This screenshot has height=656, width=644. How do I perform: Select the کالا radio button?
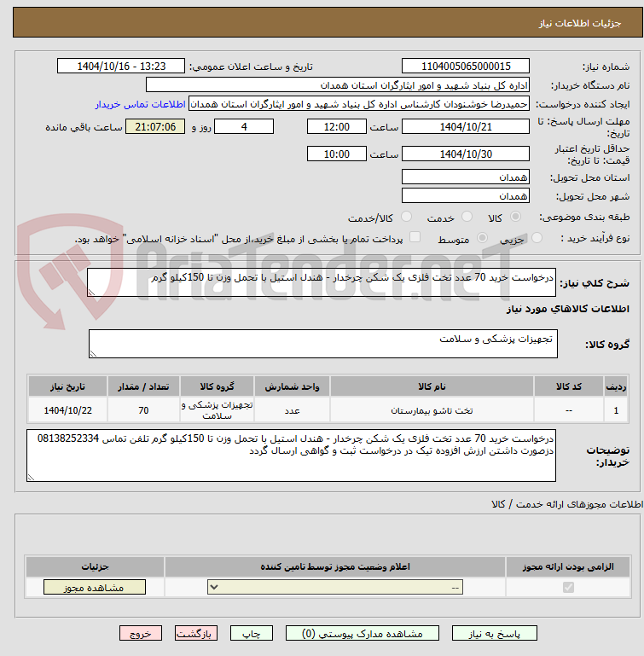[515, 217]
